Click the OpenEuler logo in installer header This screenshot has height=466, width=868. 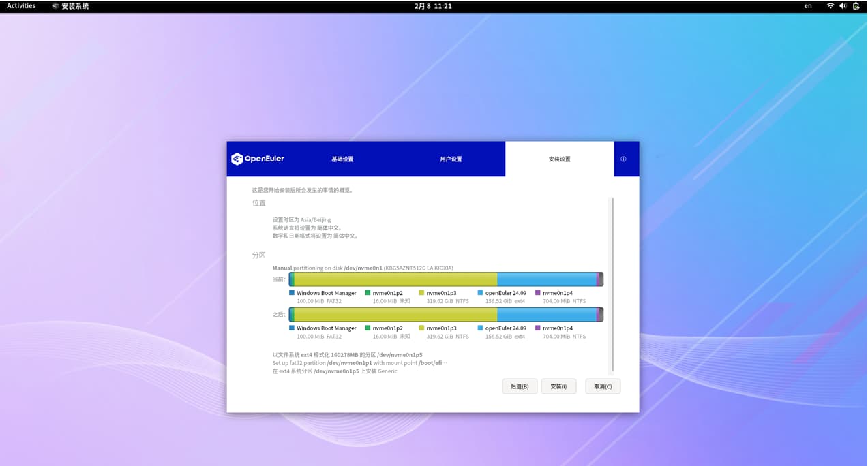point(258,159)
